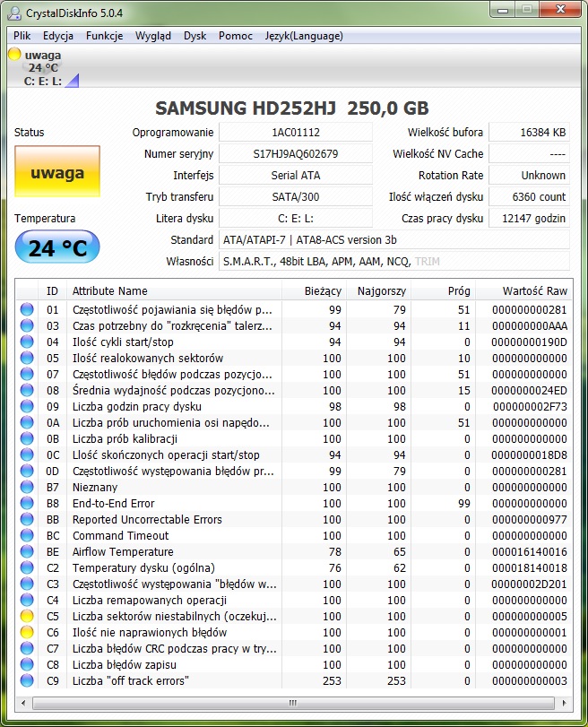
Task: Click status dot for C8 błędów zapisu
Action: click(27, 664)
